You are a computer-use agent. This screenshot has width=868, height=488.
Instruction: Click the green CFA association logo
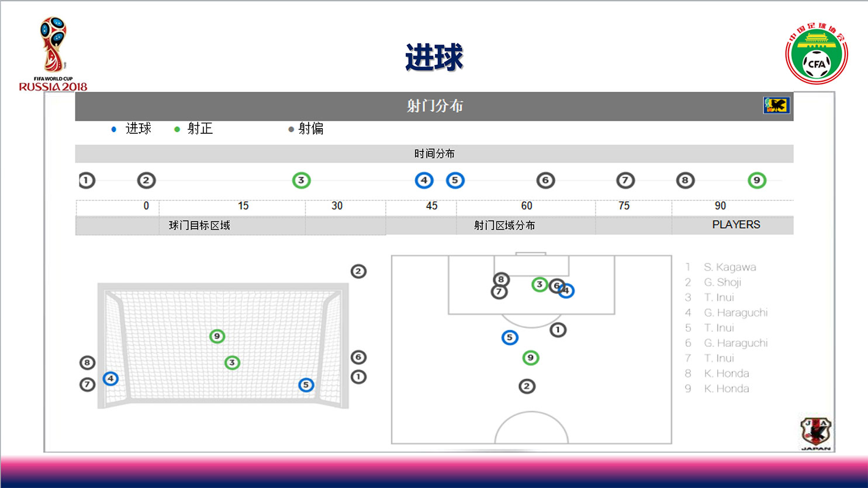click(816, 54)
